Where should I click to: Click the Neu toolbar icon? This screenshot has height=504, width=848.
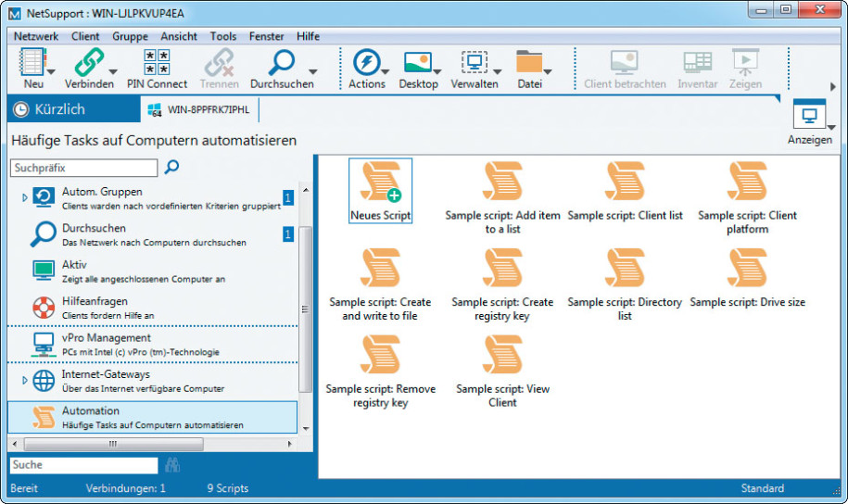pos(32,62)
